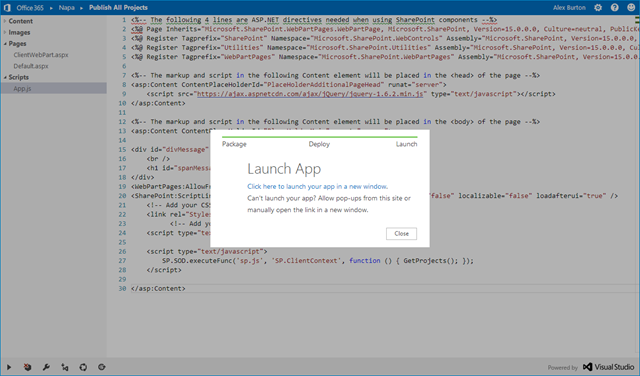Click line 18 closing </div> tag
640x376 pixels.
pos(143,177)
